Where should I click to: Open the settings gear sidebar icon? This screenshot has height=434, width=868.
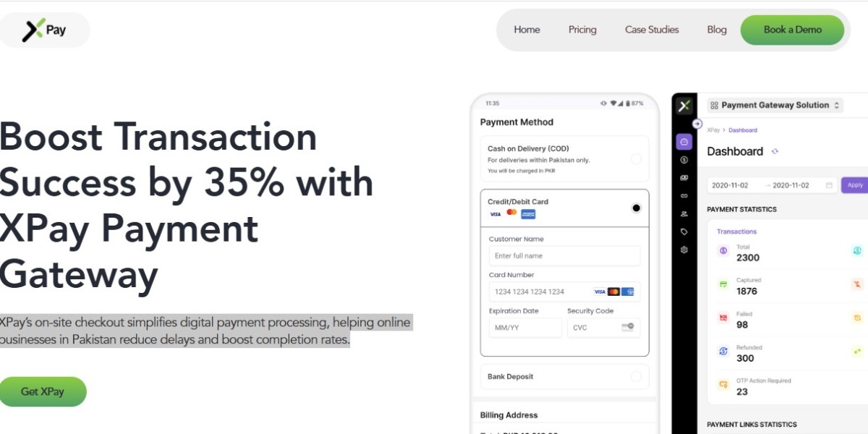click(684, 250)
